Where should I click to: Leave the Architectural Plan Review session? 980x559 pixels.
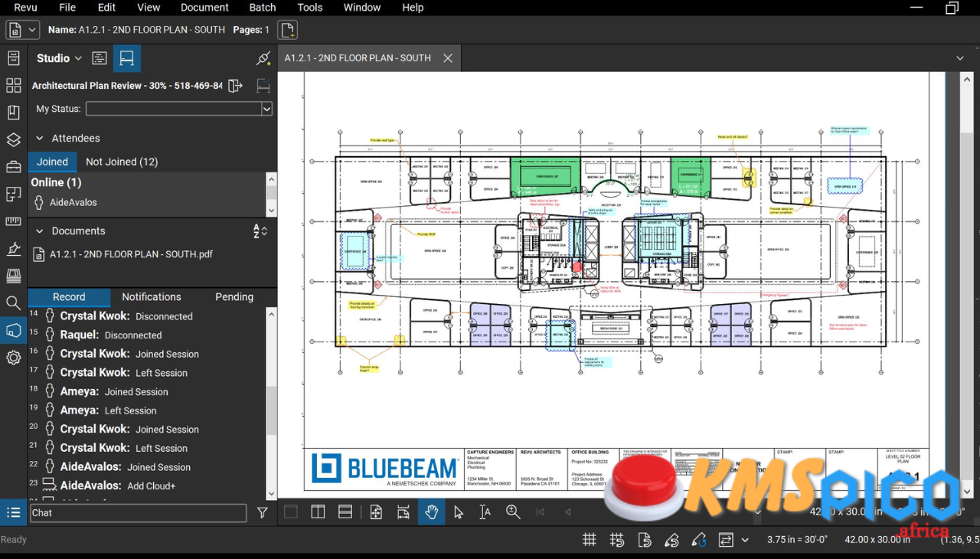236,86
